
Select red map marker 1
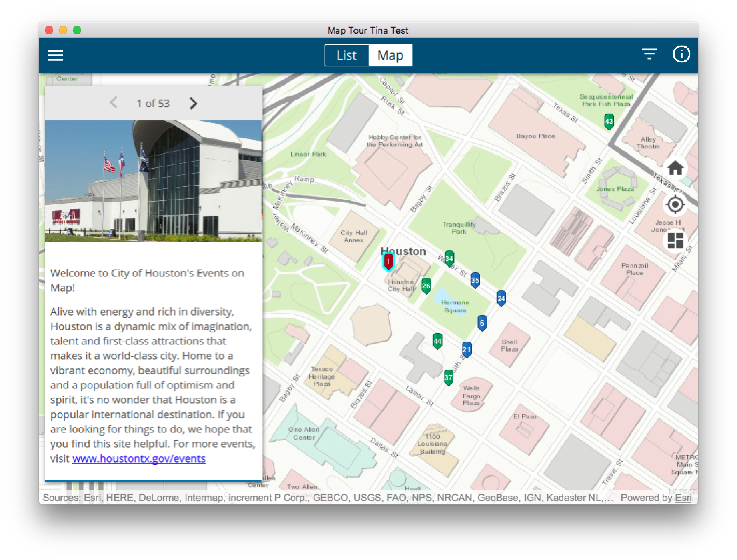click(388, 261)
